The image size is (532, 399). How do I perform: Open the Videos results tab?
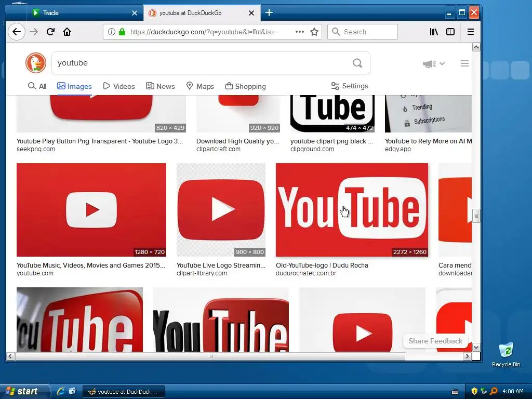tap(119, 86)
